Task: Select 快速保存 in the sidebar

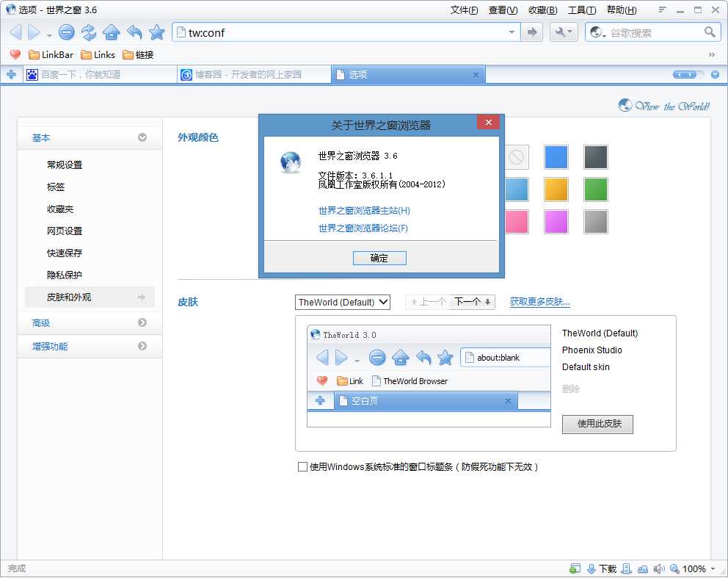Action: 65,253
